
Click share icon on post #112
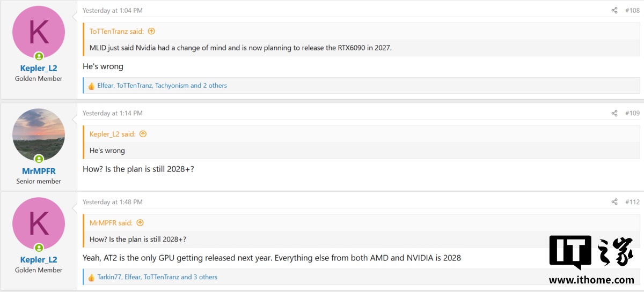coord(614,202)
